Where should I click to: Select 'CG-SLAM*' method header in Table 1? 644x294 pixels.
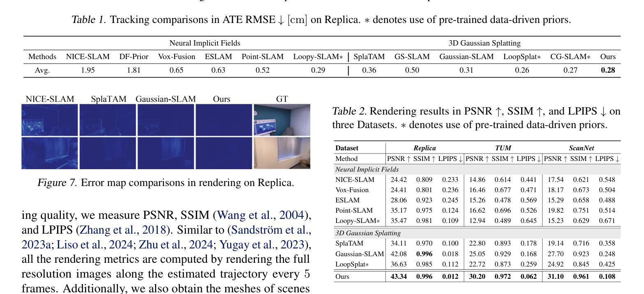click(570, 57)
